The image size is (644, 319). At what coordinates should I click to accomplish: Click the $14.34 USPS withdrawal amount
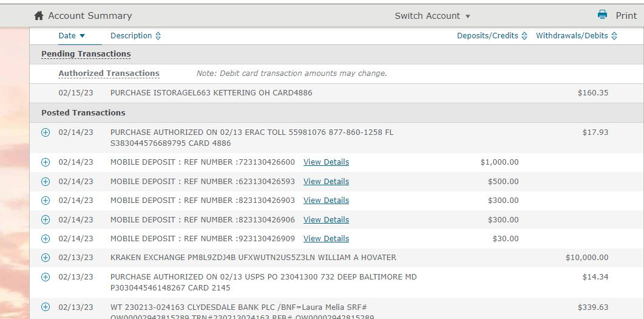(x=595, y=276)
